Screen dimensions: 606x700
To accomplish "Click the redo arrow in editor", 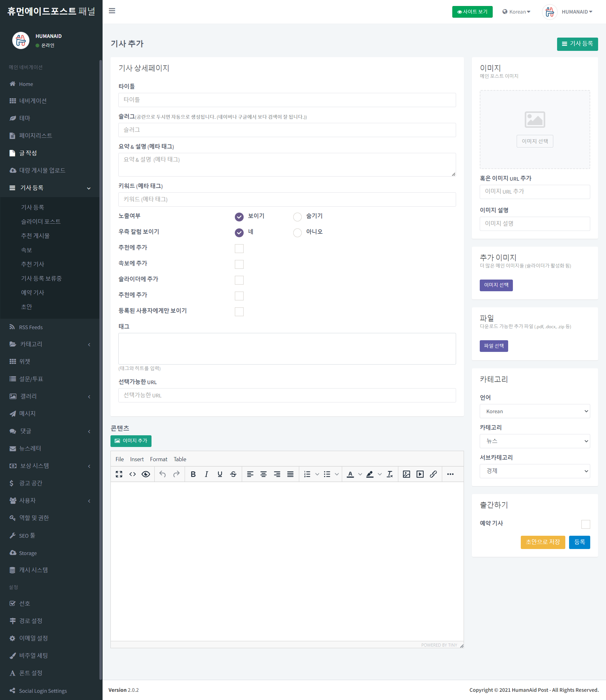I will point(176,474).
